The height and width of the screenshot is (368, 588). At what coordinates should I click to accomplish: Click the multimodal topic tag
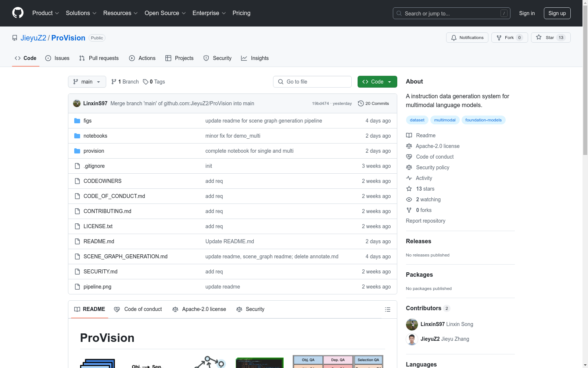pyautogui.click(x=445, y=120)
